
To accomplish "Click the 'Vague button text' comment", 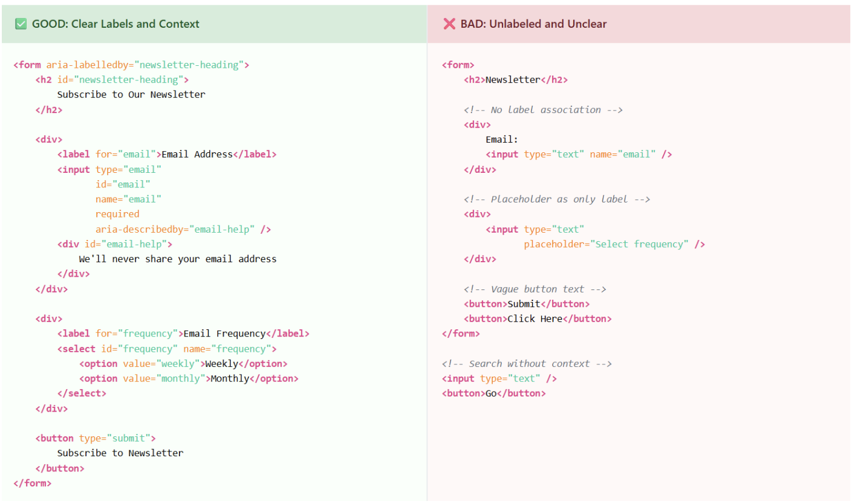I will pos(535,289).
